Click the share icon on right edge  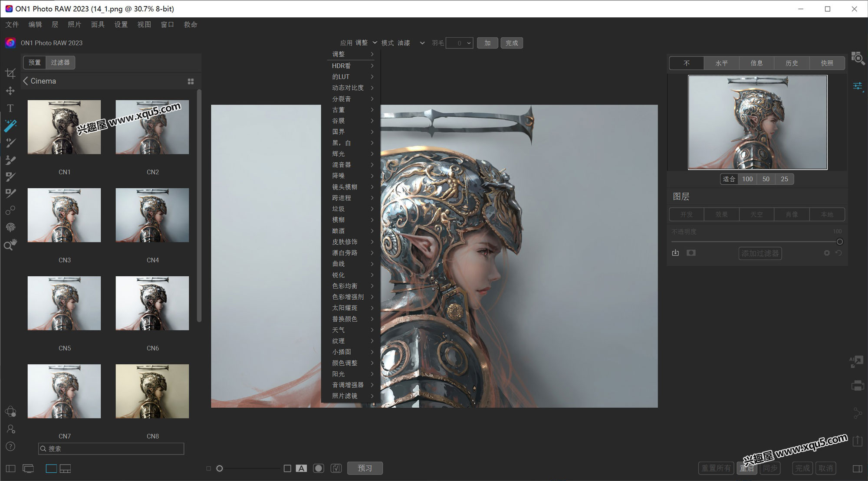click(x=858, y=412)
